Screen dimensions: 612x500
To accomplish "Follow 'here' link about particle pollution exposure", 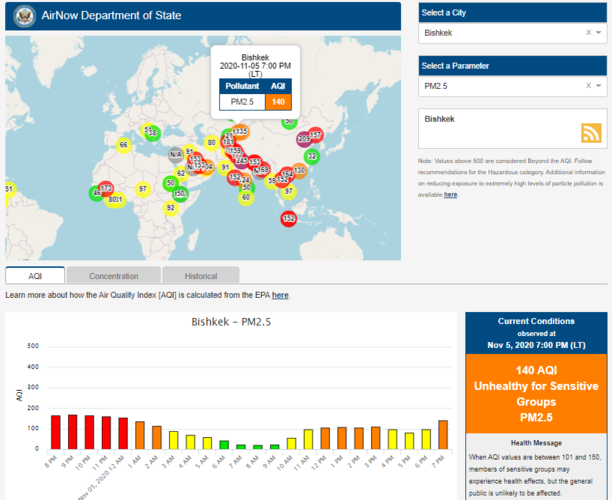I will (451, 195).
